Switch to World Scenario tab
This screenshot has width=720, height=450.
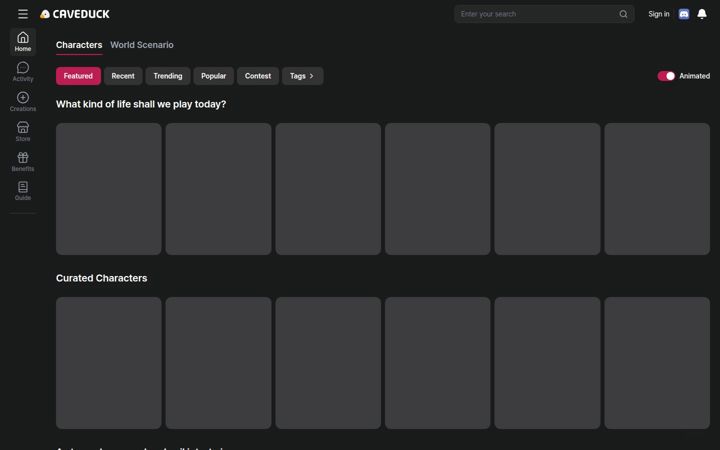[x=142, y=45]
